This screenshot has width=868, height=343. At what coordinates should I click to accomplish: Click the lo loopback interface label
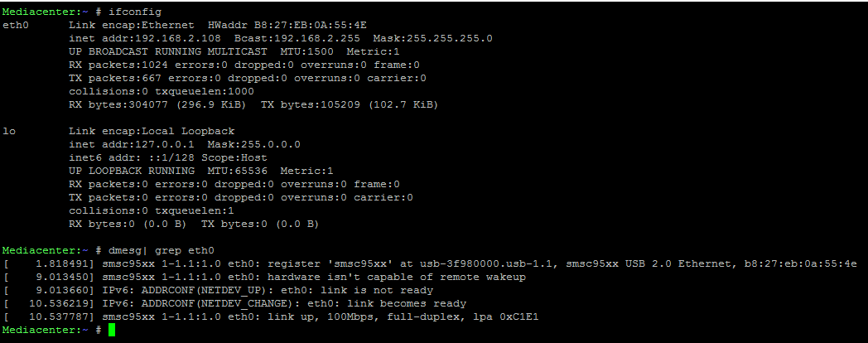point(9,132)
